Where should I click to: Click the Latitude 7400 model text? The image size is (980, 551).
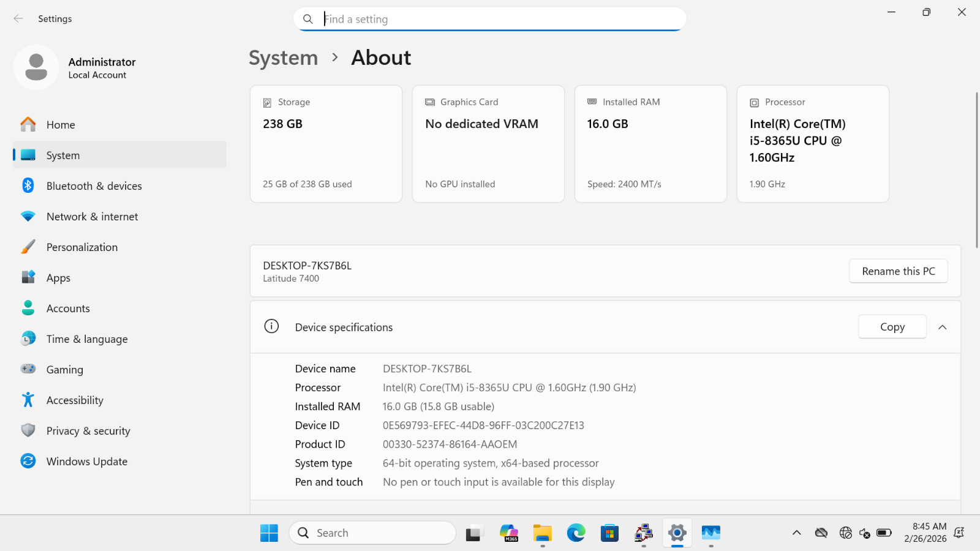pos(291,279)
